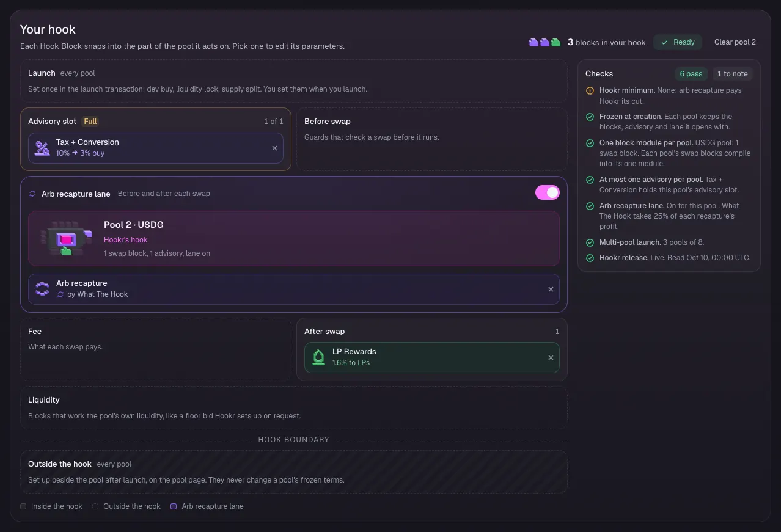
Task: Click the Hookr minimum warning icon
Action: click(590, 90)
